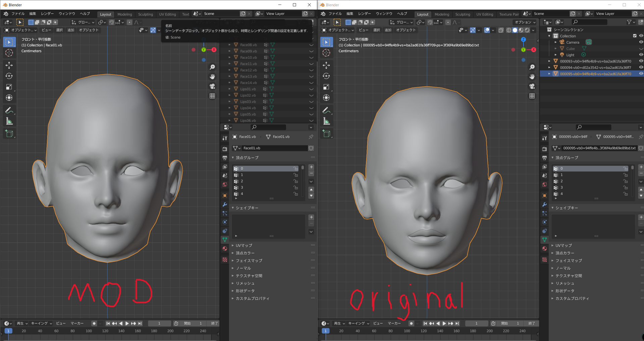
Task: Add a vertex group in left window
Action: 311,167
